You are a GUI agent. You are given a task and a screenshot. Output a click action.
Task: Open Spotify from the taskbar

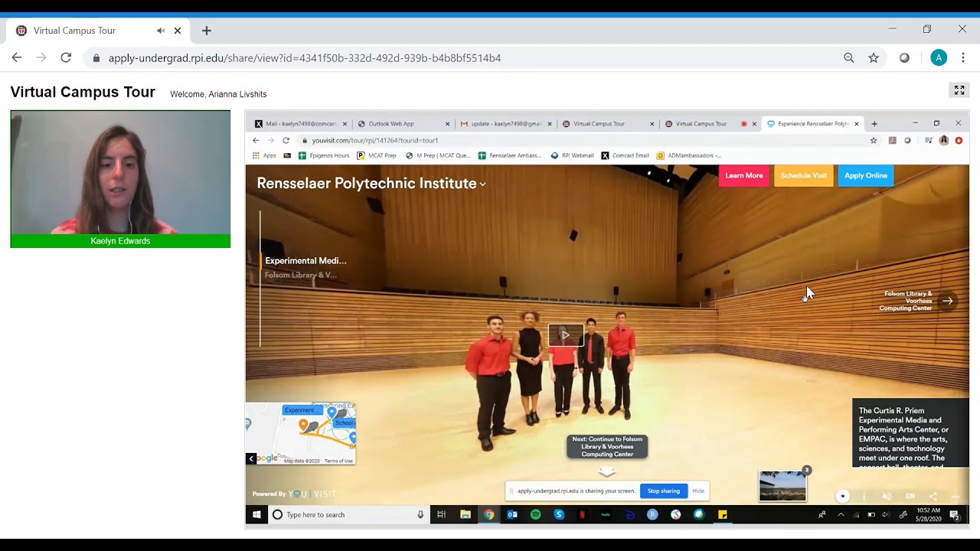536,515
